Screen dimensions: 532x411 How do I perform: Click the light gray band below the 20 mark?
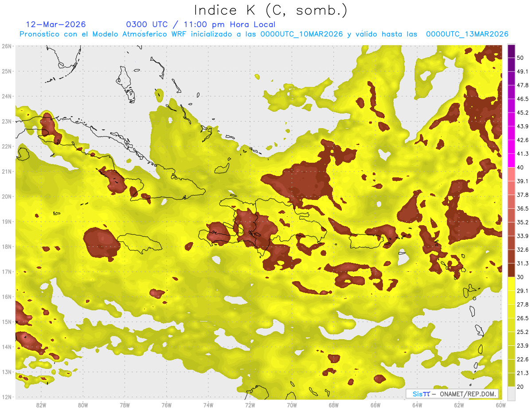(x=511, y=393)
